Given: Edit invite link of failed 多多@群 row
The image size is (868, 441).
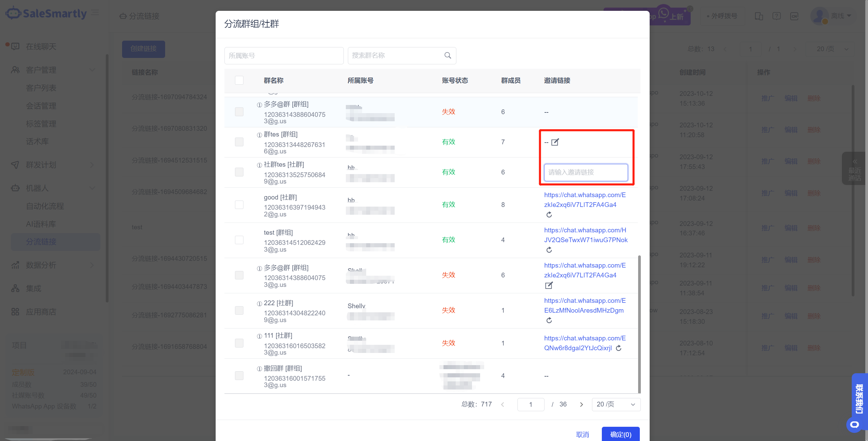Looking at the screenshot, I should click(x=549, y=286).
